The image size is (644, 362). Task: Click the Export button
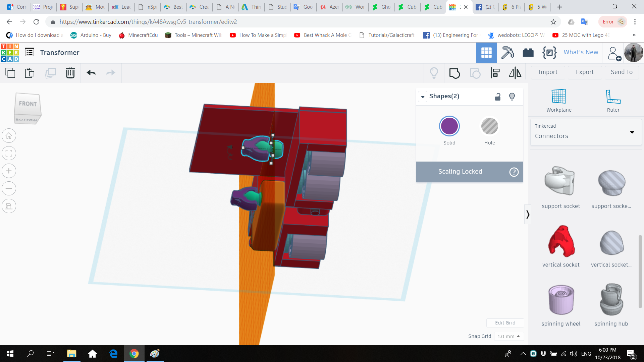pos(585,72)
